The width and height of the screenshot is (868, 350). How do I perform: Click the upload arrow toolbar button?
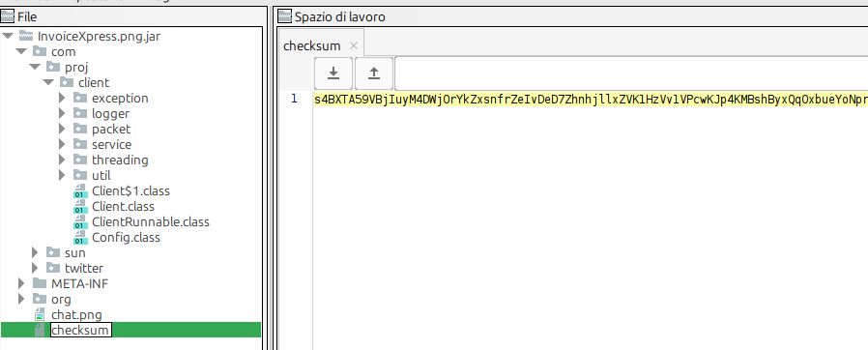tap(374, 73)
